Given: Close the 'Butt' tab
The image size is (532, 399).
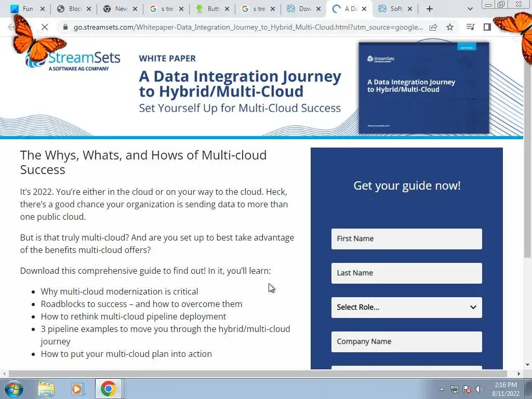Looking at the screenshot, I should pos(227,9).
